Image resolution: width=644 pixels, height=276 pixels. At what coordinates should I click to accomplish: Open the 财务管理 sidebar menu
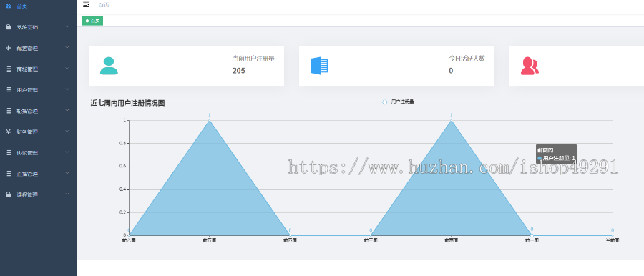(x=38, y=132)
